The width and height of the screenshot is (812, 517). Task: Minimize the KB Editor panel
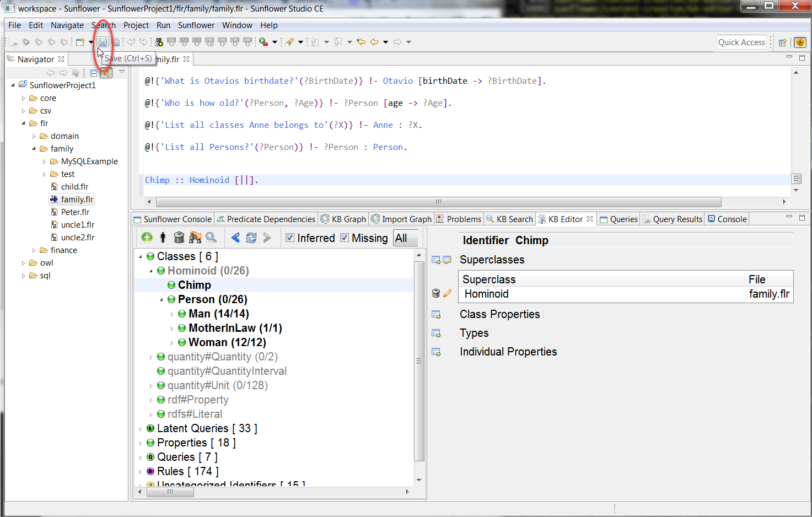pos(789,217)
